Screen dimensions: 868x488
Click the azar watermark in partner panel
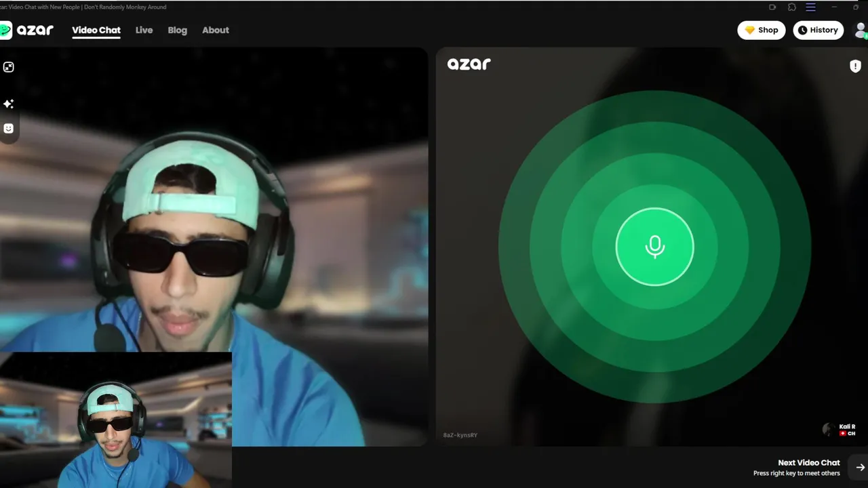pos(469,64)
